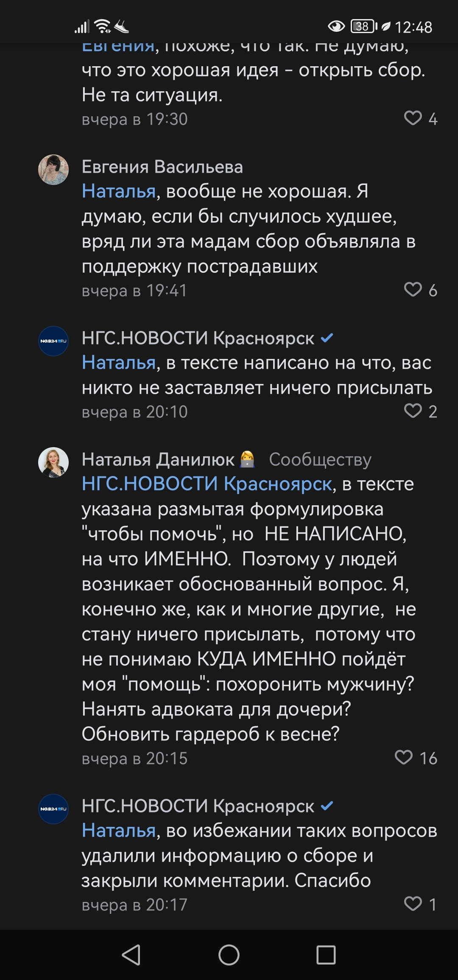The image size is (458, 980).
Task: Like the НГС.НОВОСТИ reply at 20:17
Action: 413,904
